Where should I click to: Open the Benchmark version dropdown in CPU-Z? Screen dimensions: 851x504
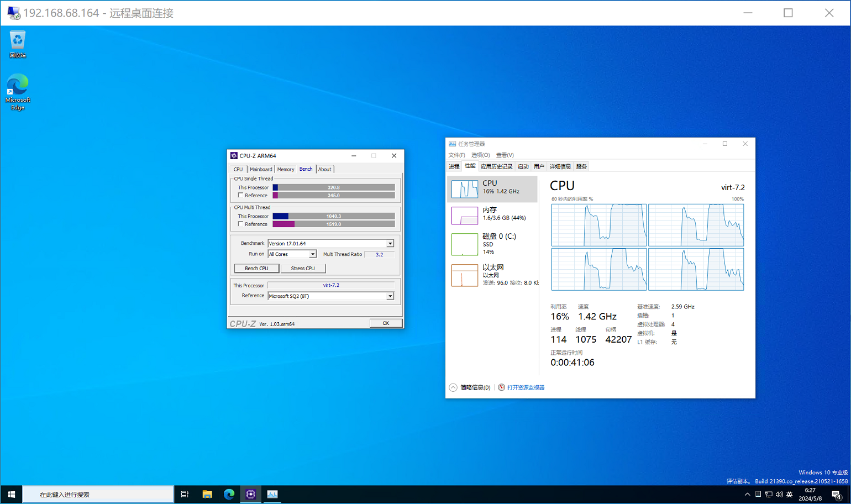[x=390, y=243]
